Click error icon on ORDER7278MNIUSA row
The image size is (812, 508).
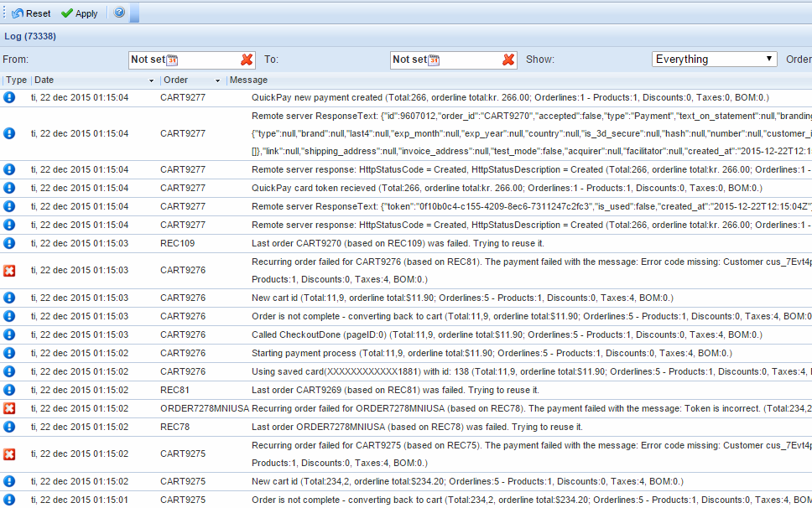pyautogui.click(x=9, y=408)
